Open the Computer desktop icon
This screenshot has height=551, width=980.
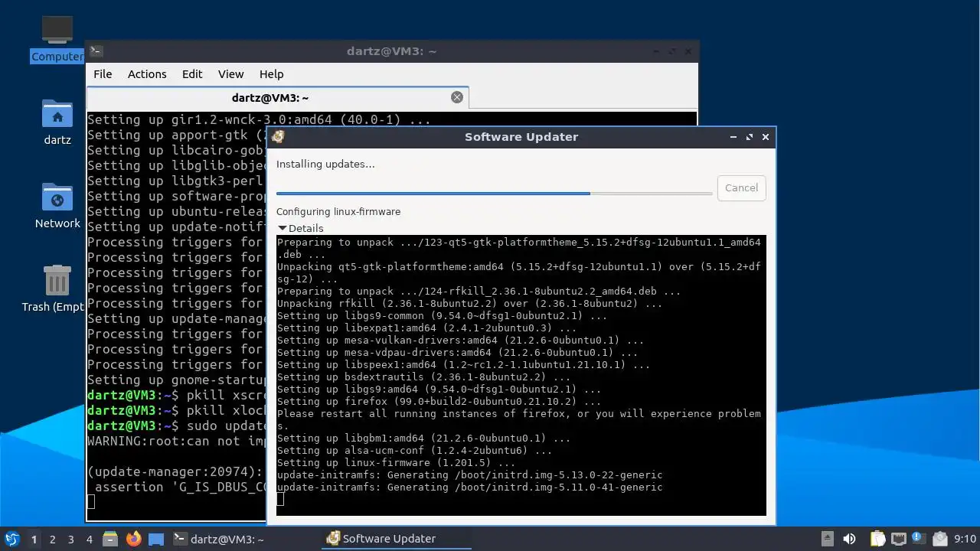click(57, 38)
